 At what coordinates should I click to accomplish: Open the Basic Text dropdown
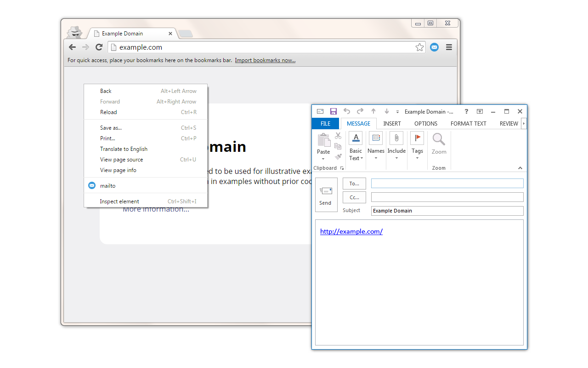click(356, 146)
